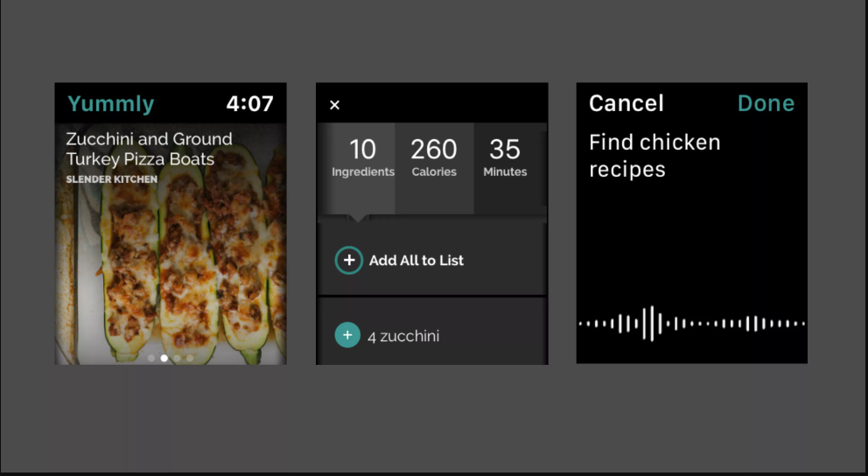This screenshot has height=476, width=868.
Task: Tap the SLENDER KITCHEN source label
Action: (112, 179)
